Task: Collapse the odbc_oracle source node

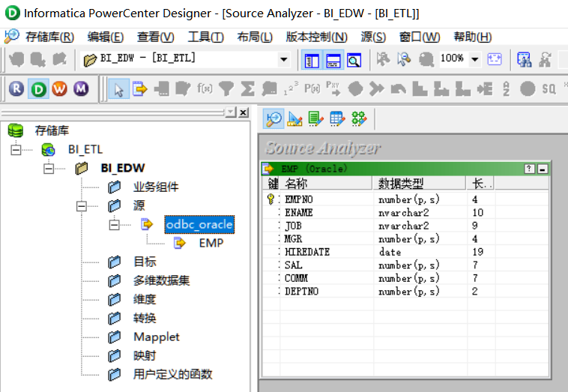Action: tap(114, 225)
